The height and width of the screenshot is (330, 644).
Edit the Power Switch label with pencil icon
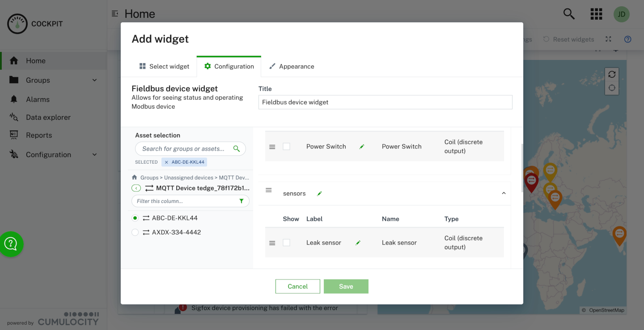[x=362, y=146]
